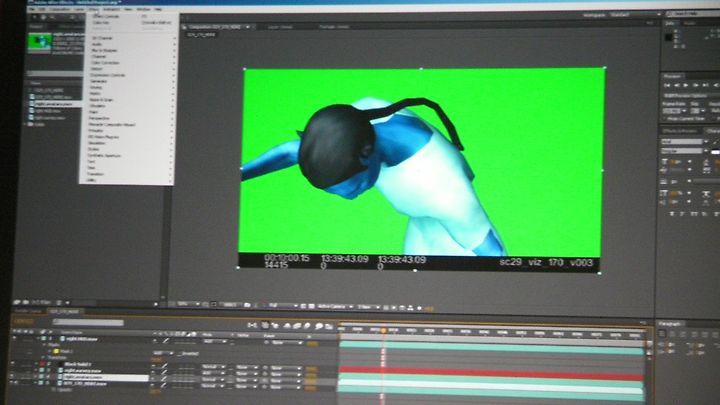Choose Synthetic Aperture from Effect menu
This screenshot has width=720, height=405.
click(x=104, y=156)
